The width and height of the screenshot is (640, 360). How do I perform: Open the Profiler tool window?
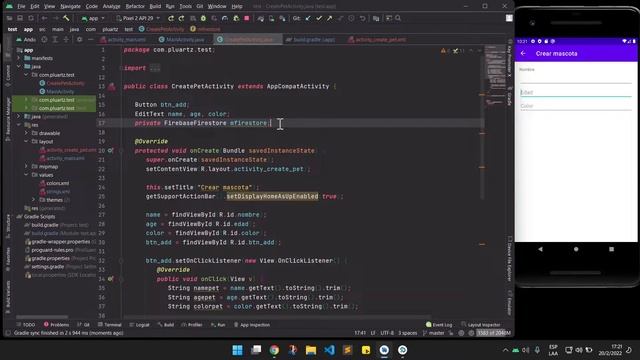click(x=192, y=325)
